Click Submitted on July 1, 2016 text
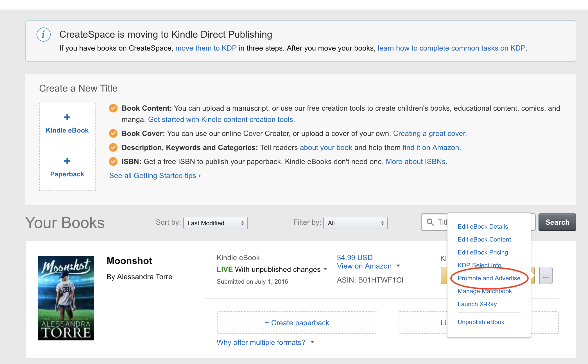This screenshot has height=364, width=588. point(252,281)
